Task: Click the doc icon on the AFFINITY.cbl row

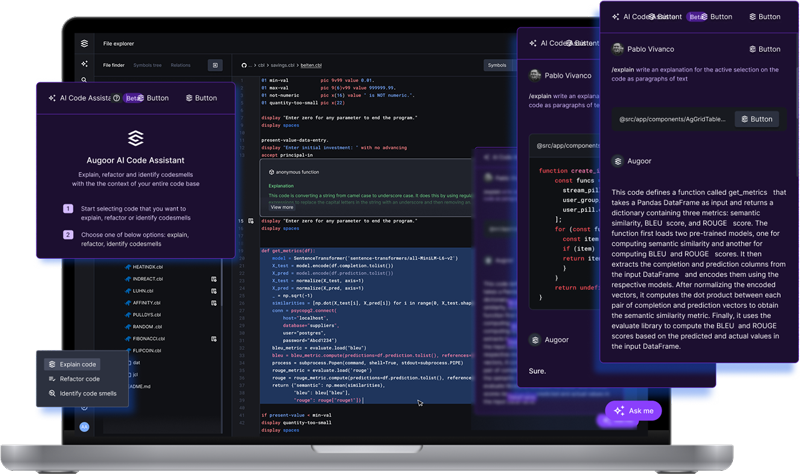Action: (214, 303)
